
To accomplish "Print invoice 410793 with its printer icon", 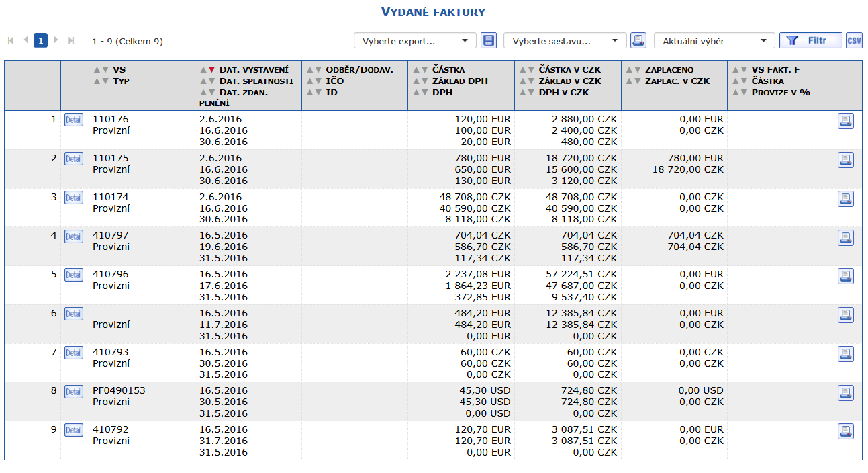I will click(846, 353).
